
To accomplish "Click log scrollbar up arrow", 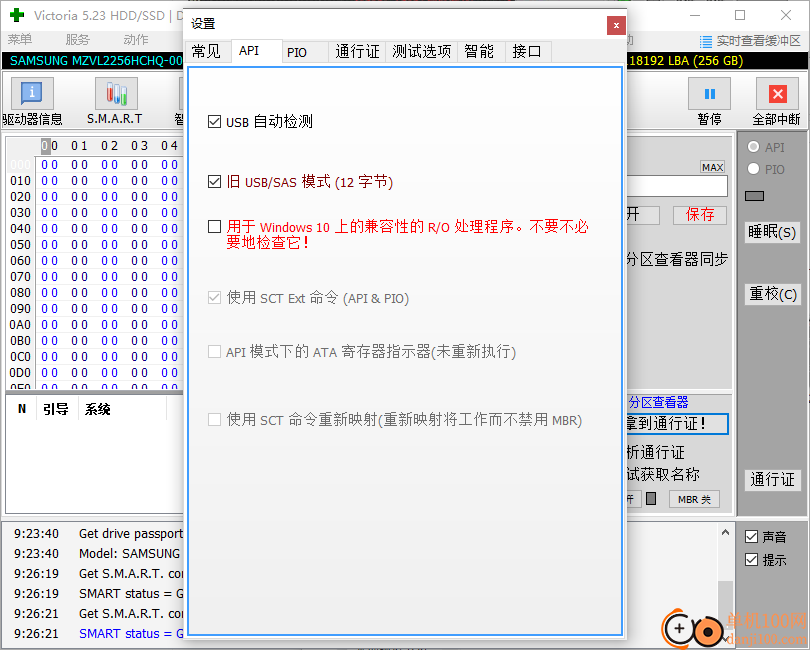I will [x=725, y=533].
